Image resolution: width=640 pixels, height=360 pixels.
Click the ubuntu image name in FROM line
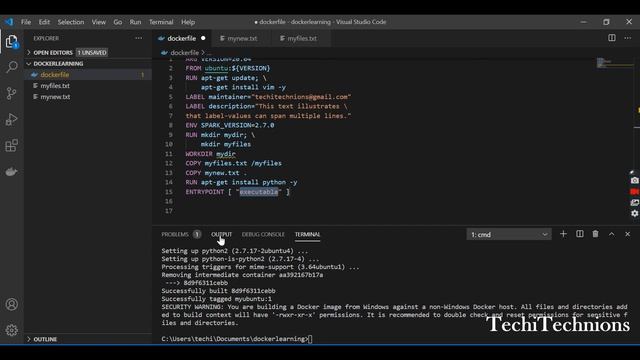click(216, 68)
